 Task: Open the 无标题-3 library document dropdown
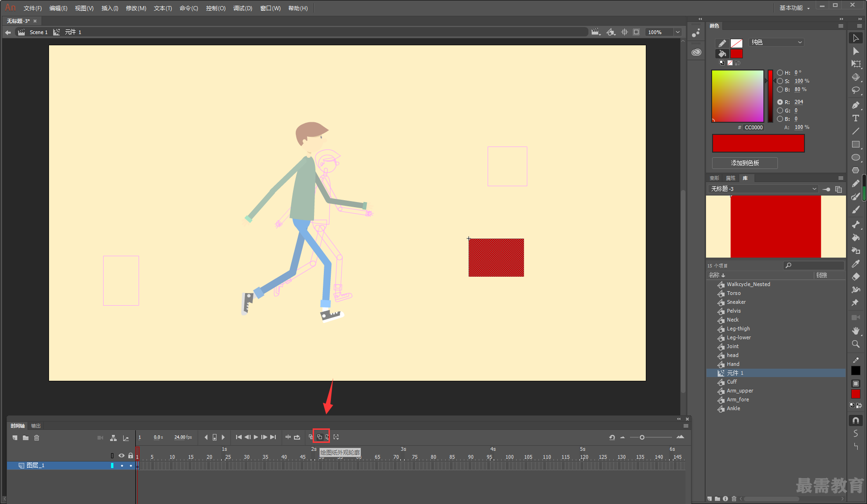763,189
